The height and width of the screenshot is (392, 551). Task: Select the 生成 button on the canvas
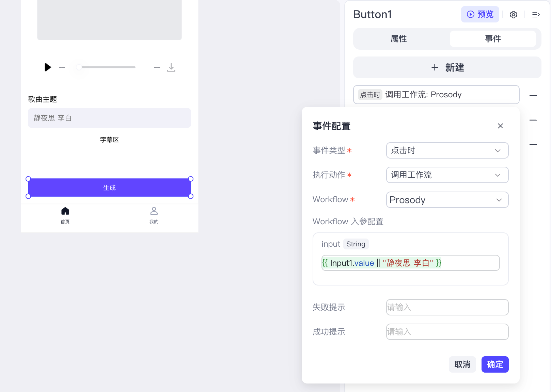click(109, 187)
